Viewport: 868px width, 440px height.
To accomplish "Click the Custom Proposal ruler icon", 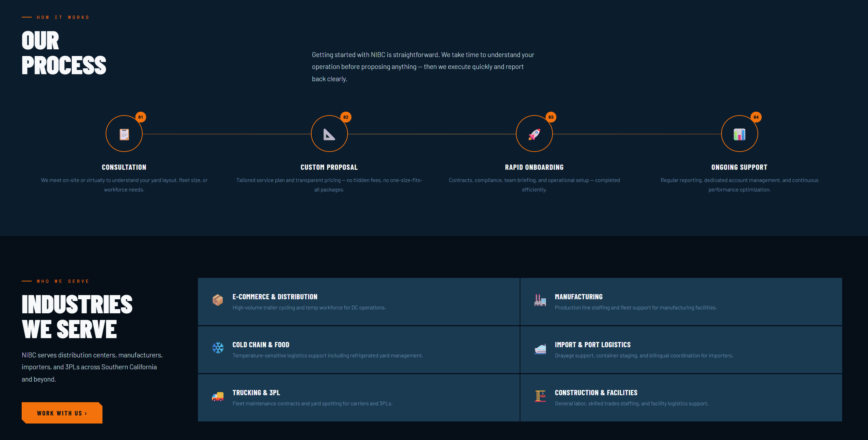I will click(x=329, y=134).
